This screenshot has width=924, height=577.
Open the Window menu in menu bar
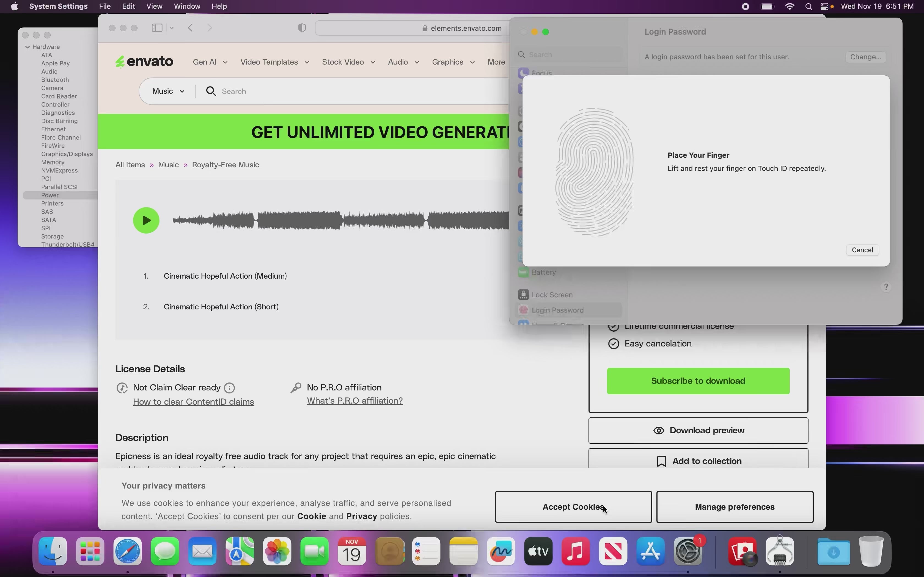click(187, 7)
